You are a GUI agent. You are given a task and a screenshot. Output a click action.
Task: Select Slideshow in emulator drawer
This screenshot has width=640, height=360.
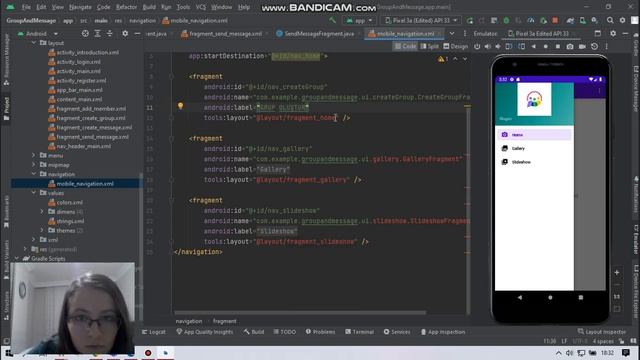534,162
